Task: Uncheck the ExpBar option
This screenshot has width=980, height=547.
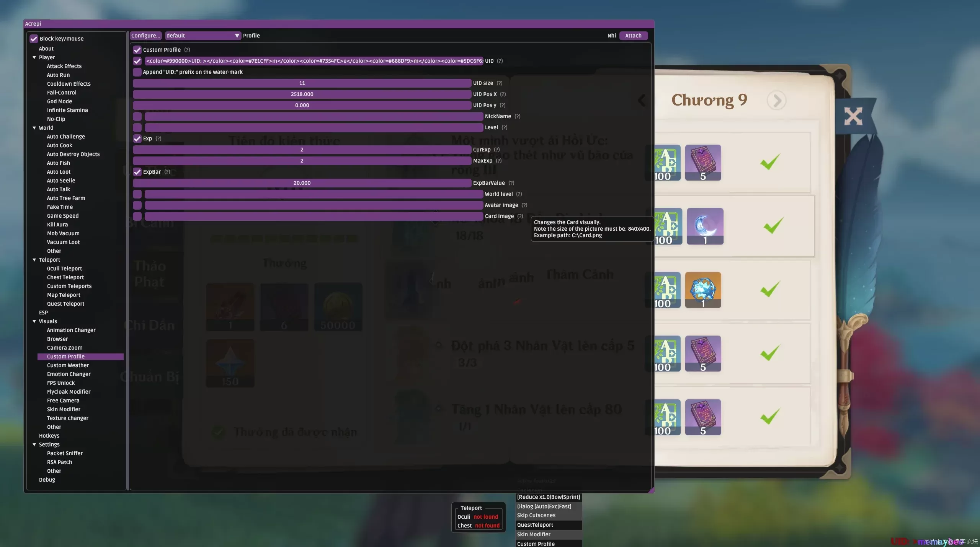Action: coord(137,172)
